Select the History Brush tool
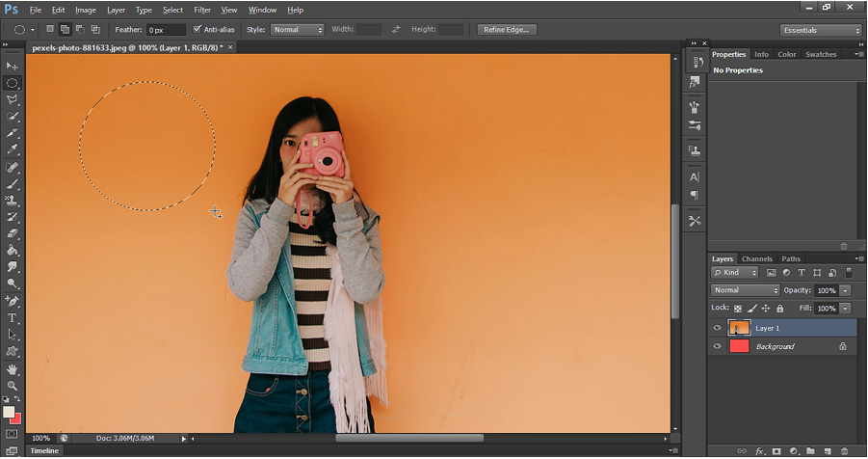This screenshot has height=459, width=868. click(x=12, y=217)
